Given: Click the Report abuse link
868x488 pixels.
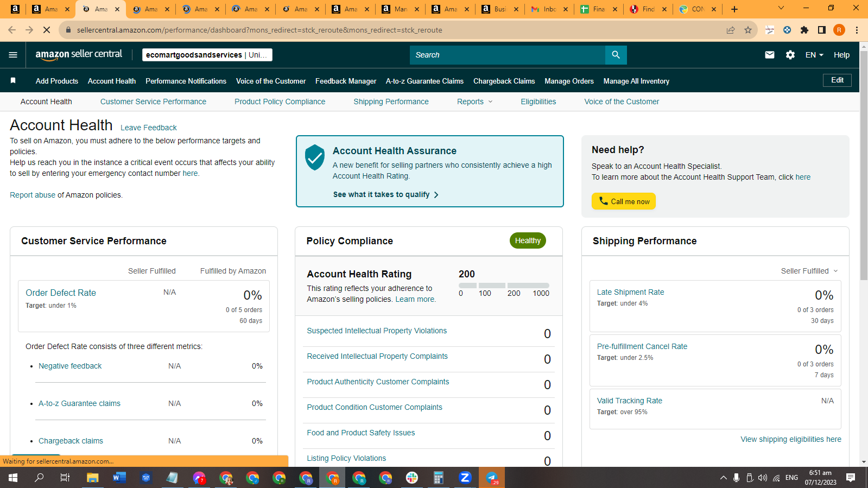Looking at the screenshot, I should tap(33, 195).
